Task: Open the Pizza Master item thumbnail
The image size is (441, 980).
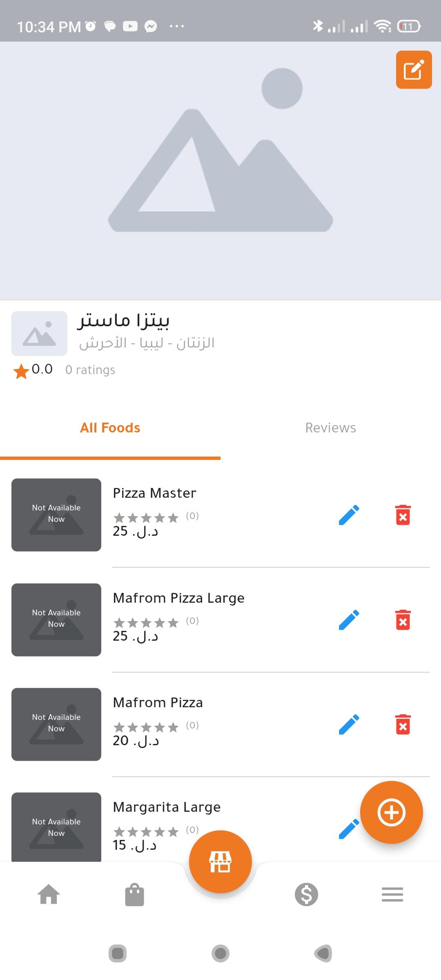Action: (x=56, y=515)
